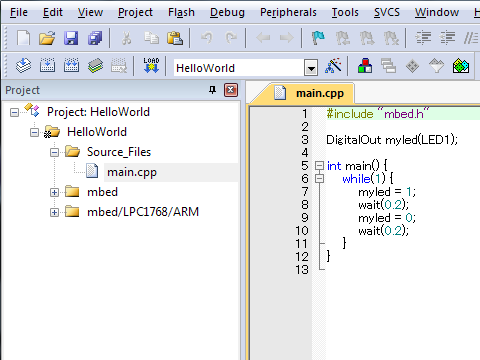
Task: Rebuild all target files icon
Action: coord(71,66)
